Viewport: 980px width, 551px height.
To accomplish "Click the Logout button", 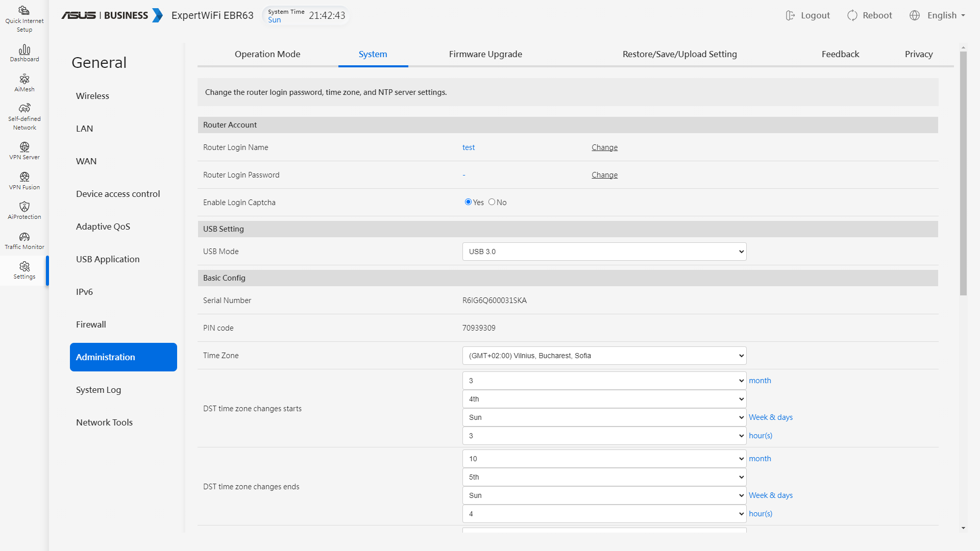I will click(807, 15).
